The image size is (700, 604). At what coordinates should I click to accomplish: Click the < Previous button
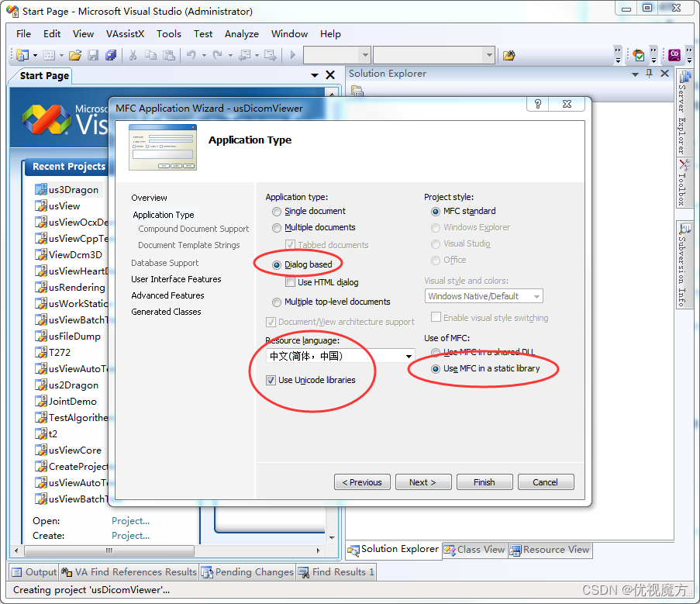coord(362,482)
